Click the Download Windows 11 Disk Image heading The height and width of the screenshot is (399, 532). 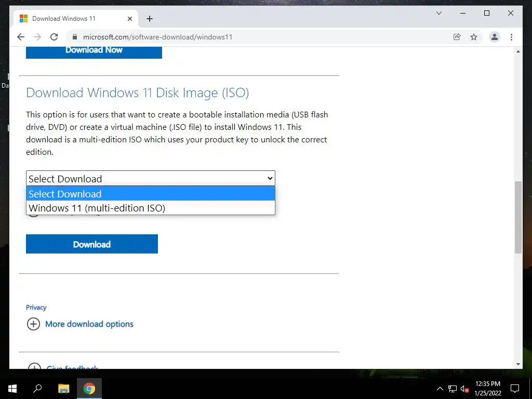(137, 92)
